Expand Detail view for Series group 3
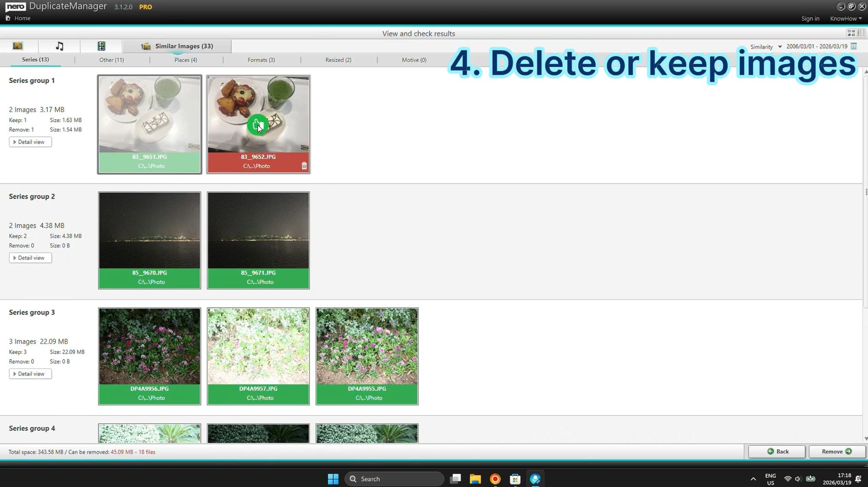This screenshot has height=487, width=868. point(30,373)
